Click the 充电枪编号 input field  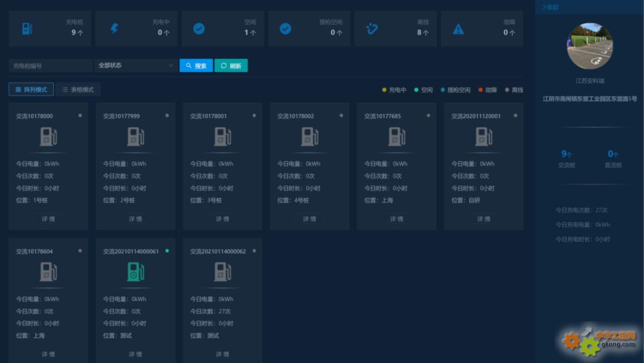coord(50,66)
